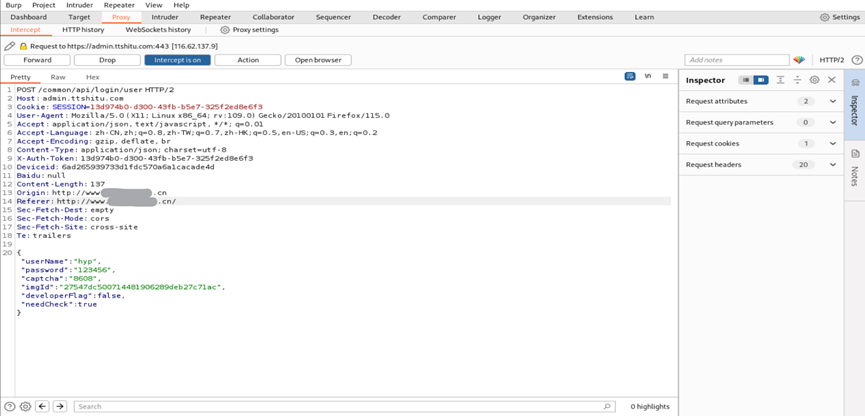Click the POST /common/api/login/user request line
865x416 pixels.
[x=95, y=89]
